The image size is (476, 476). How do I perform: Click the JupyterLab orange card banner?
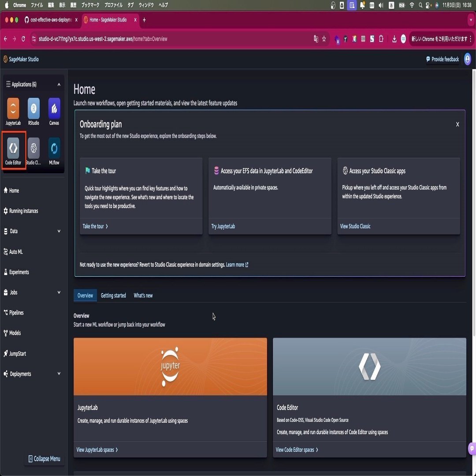pyautogui.click(x=170, y=366)
